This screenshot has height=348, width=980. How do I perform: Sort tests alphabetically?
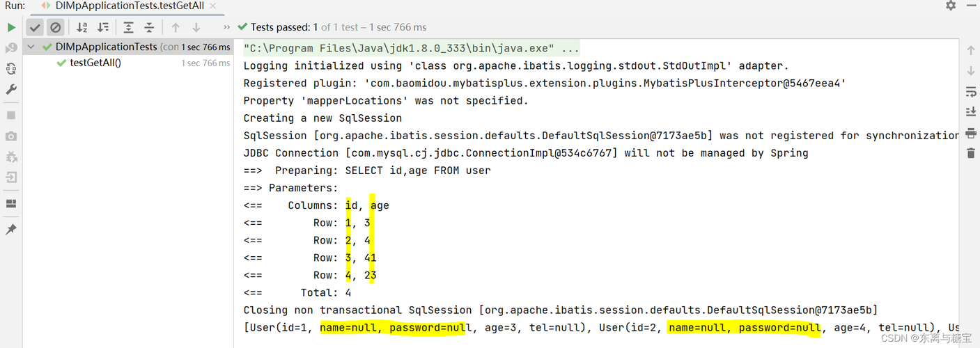82,27
